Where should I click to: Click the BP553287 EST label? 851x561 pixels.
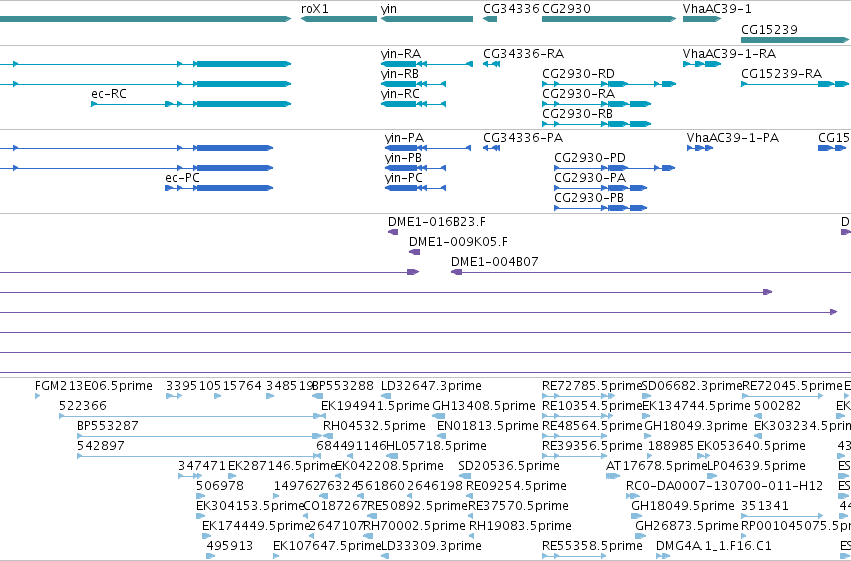(107, 426)
